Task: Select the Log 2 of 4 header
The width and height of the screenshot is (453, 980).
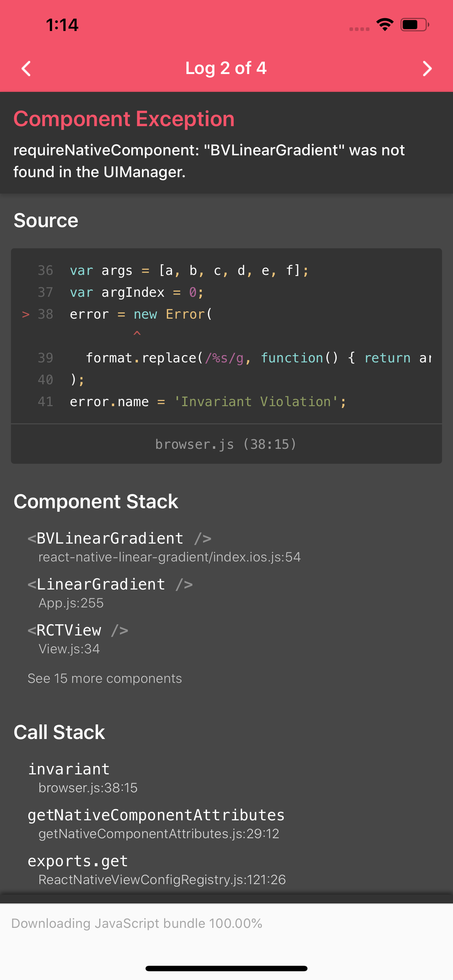Action: [226, 69]
